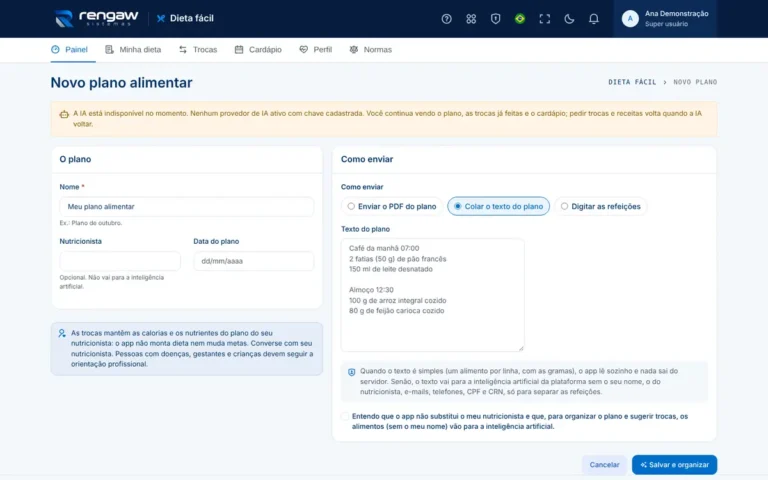Click the Rengaw Sistemas logo

click(x=96, y=19)
